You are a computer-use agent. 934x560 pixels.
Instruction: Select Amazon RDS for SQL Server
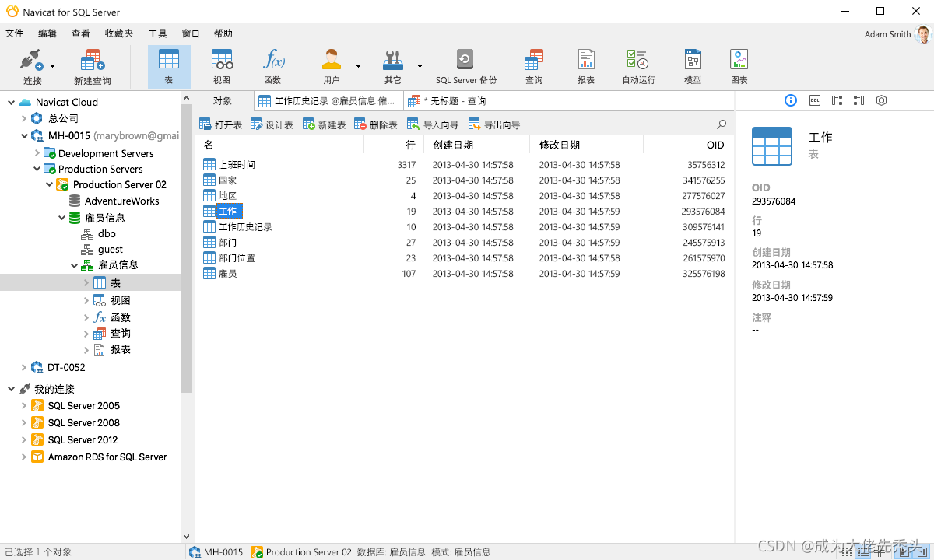(99, 457)
